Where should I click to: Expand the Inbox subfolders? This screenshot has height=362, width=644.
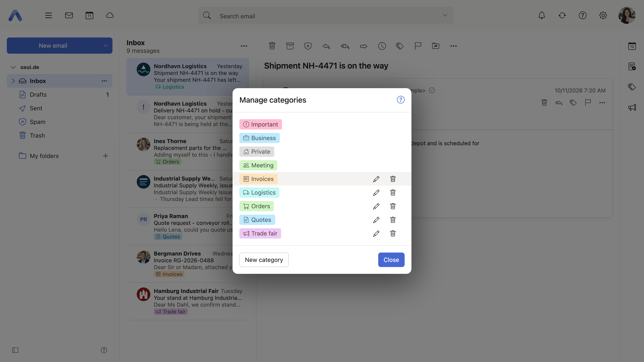coord(13,81)
